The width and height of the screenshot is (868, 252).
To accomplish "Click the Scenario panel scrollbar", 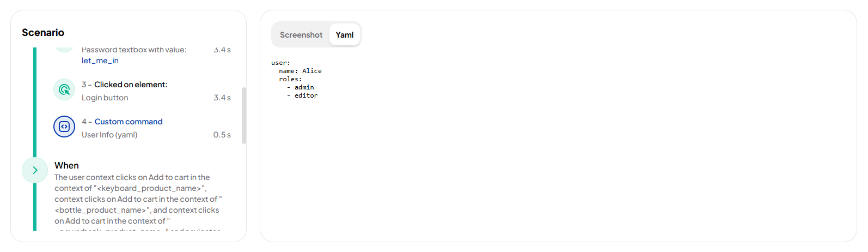I will coord(244,115).
